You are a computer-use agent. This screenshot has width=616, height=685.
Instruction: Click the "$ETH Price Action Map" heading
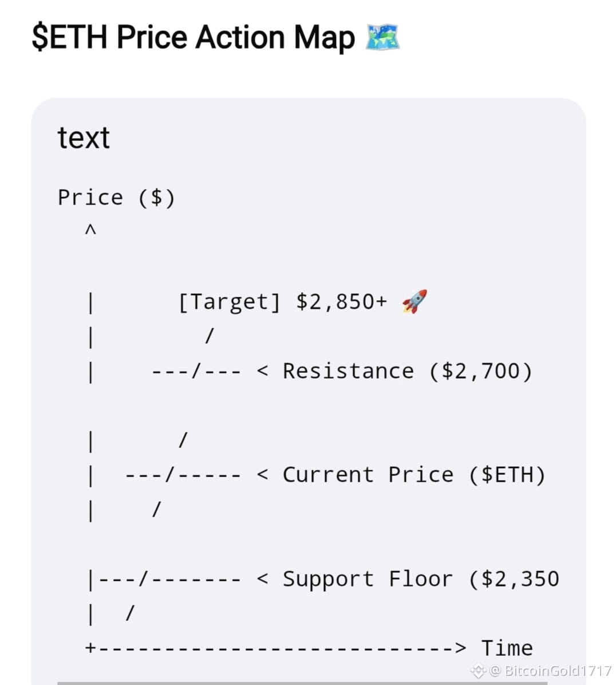194,37
